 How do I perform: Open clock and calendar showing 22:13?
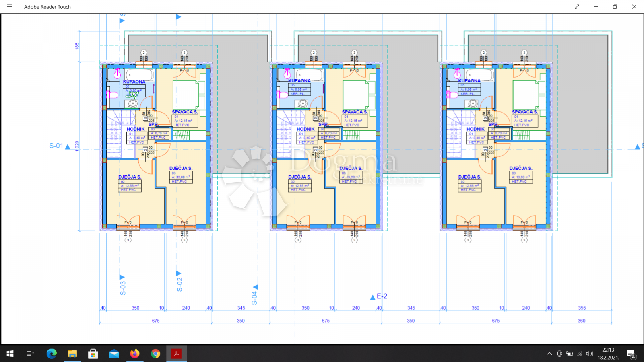click(608, 354)
